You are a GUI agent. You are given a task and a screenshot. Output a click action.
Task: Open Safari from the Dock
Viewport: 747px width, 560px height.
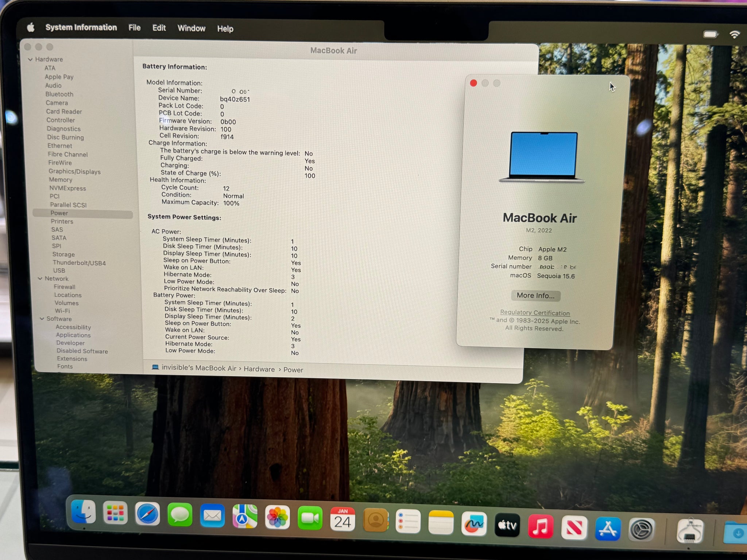(147, 514)
